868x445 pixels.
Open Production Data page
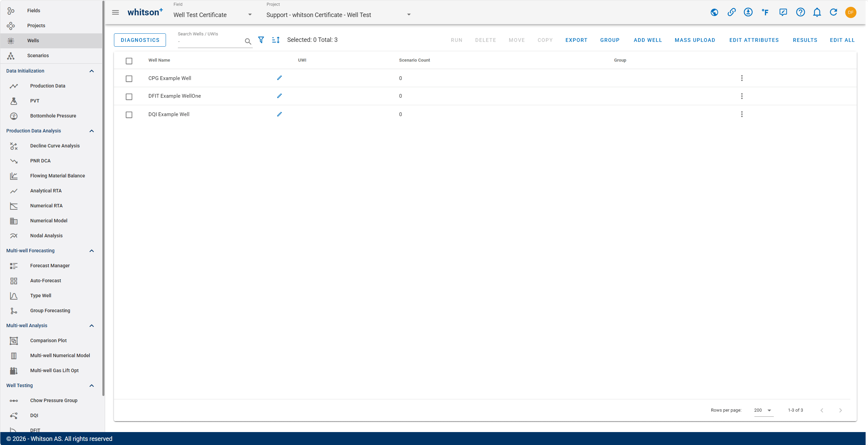coord(51,86)
